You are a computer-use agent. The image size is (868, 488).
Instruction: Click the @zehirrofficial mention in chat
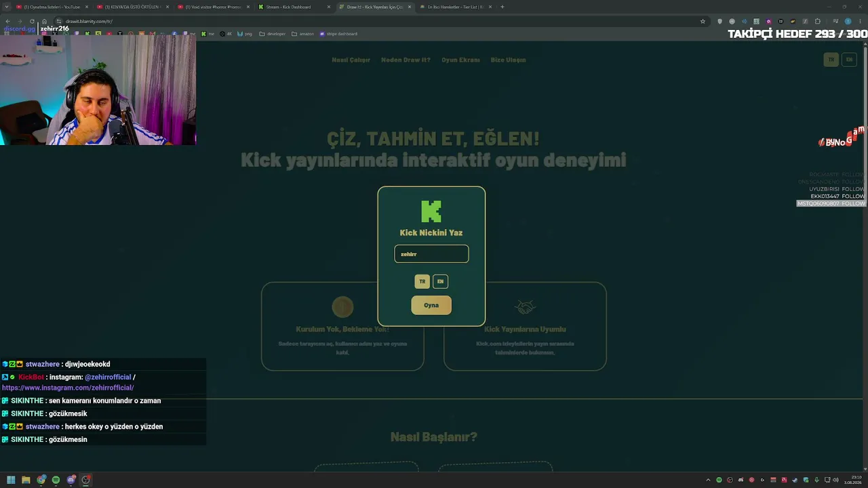pyautogui.click(x=108, y=377)
